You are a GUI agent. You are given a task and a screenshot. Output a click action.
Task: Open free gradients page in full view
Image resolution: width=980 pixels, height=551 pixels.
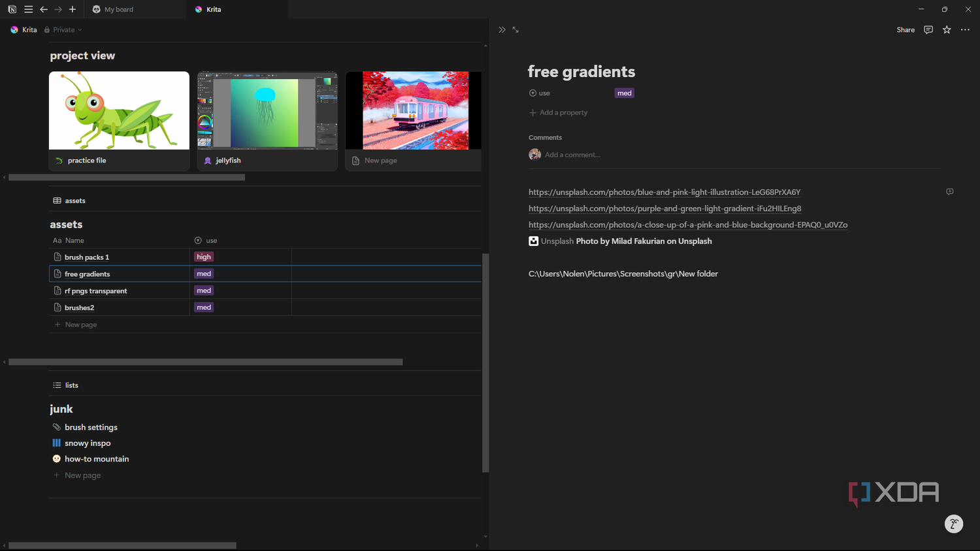pyautogui.click(x=515, y=30)
